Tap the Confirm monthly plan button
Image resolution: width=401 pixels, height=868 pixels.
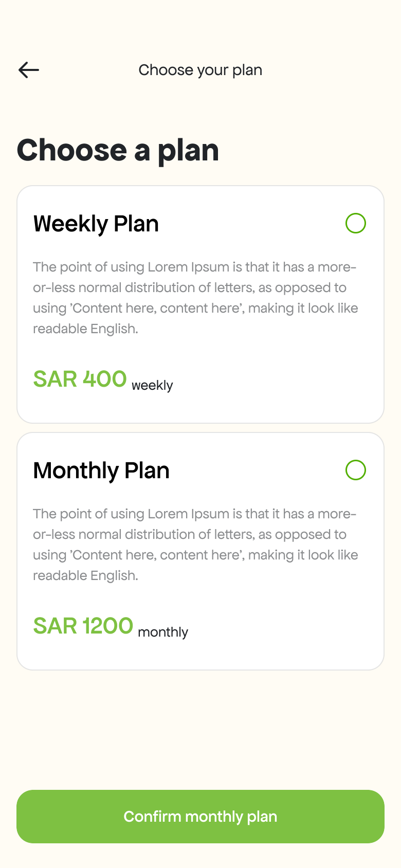(200, 817)
